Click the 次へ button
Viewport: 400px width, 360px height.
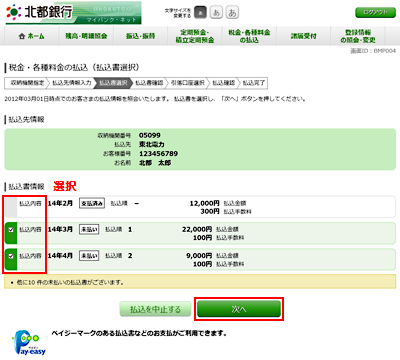tap(239, 309)
